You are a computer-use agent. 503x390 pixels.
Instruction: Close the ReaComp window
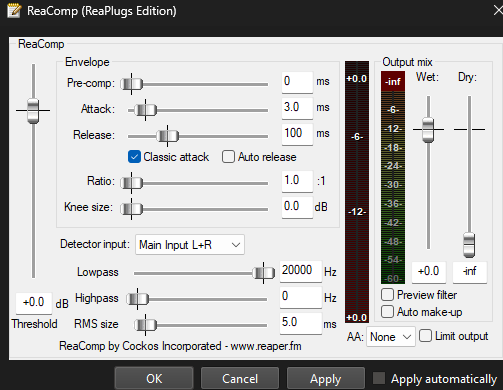coord(498,10)
